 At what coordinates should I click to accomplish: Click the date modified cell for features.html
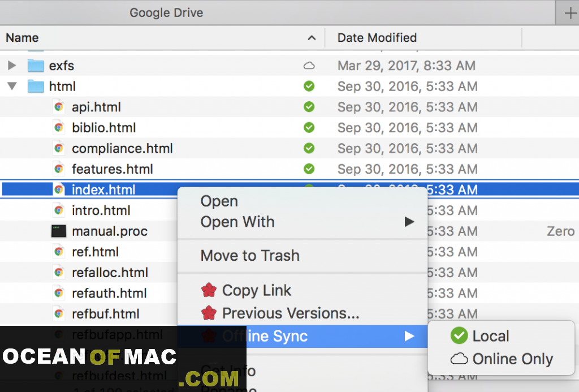coord(407,169)
